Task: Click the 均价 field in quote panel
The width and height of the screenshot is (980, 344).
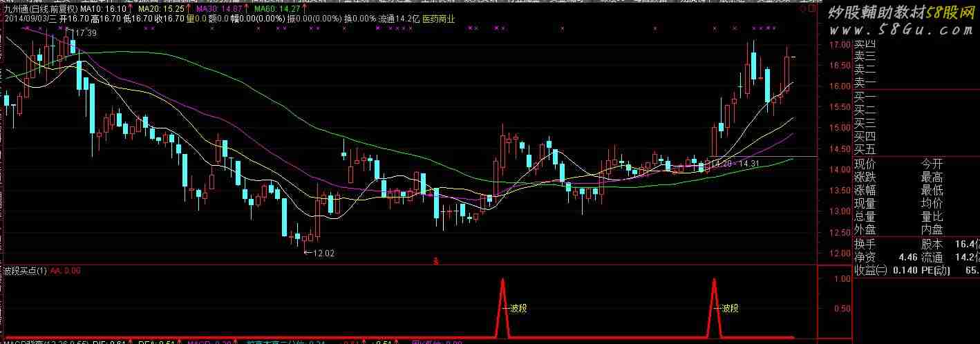Action: (x=932, y=204)
